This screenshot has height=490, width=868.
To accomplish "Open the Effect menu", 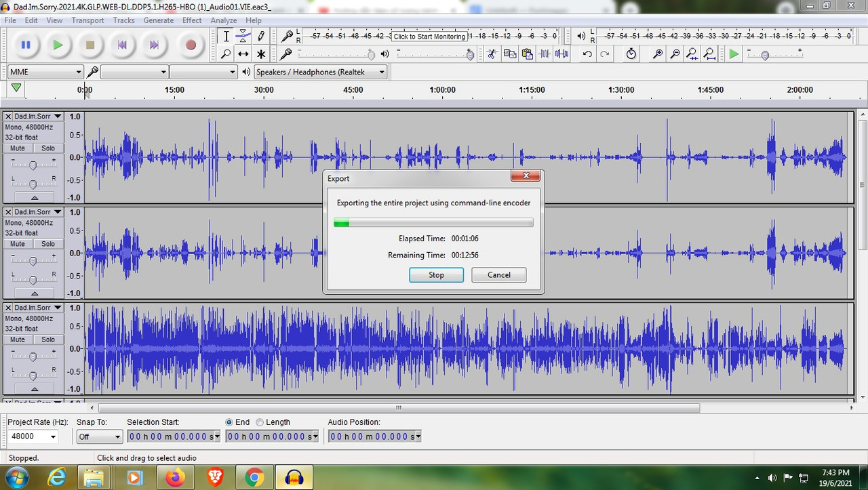I will coord(192,20).
